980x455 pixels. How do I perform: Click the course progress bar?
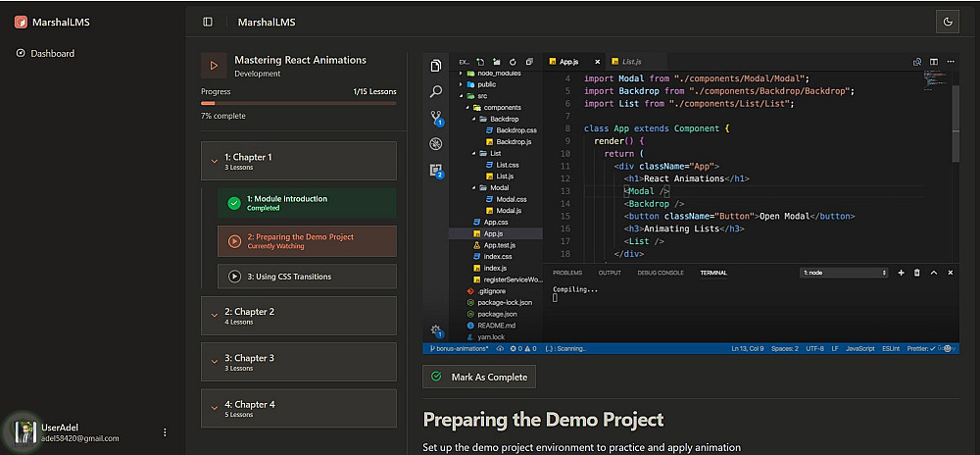(x=298, y=103)
